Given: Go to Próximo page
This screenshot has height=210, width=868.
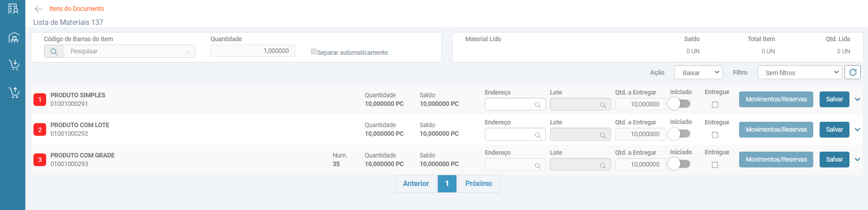Looking at the screenshot, I should (479, 184).
